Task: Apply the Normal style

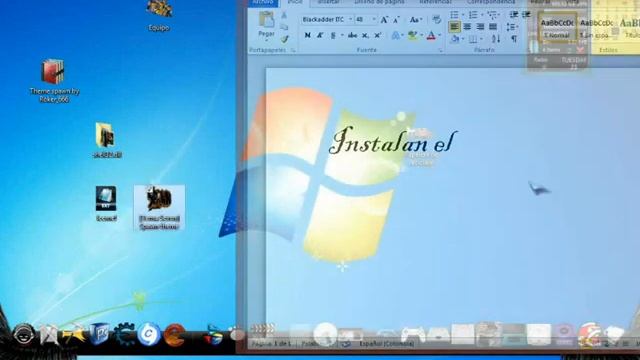Action: coord(557,28)
